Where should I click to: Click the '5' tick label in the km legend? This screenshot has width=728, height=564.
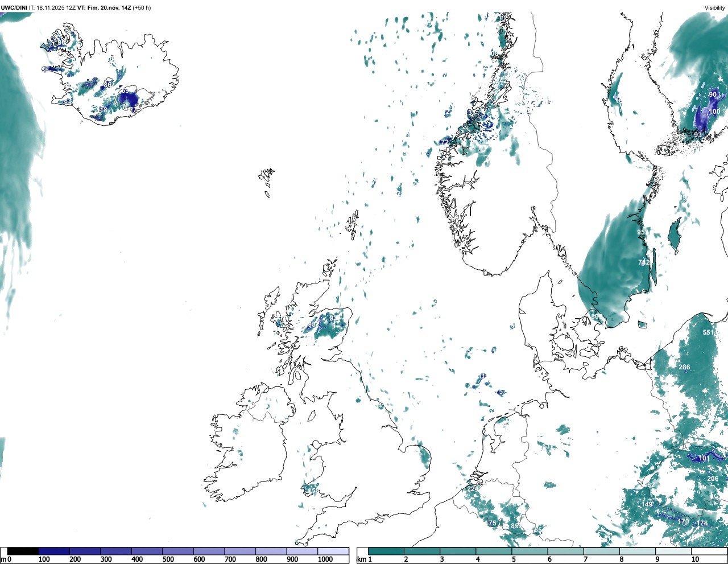click(x=514, y=559)
